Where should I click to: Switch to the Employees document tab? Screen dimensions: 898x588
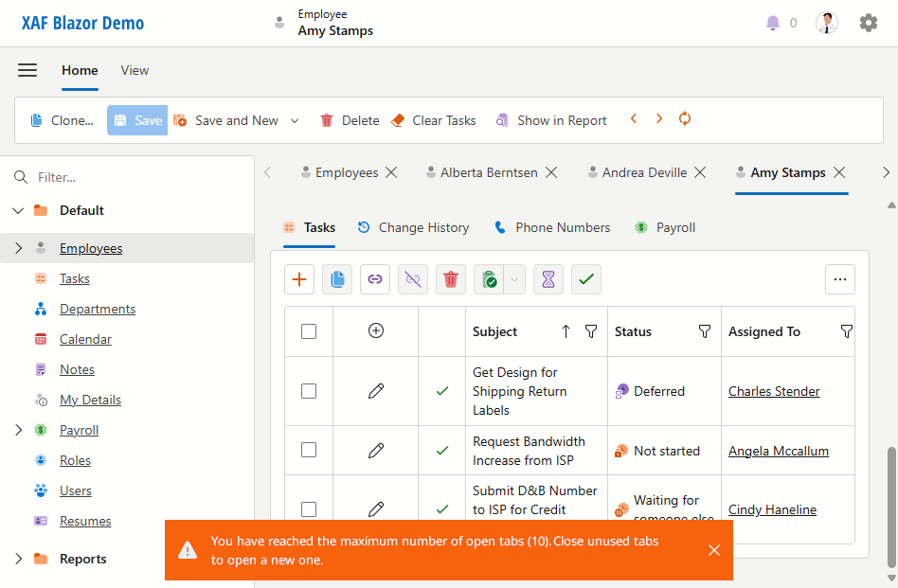pyautogui.click(x=339, y=172)
